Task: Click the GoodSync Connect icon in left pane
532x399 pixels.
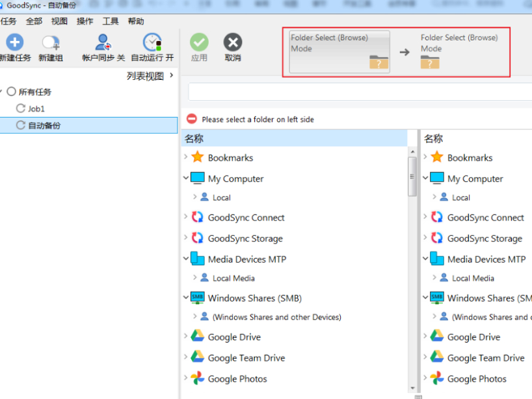Action: click(198, 217)
